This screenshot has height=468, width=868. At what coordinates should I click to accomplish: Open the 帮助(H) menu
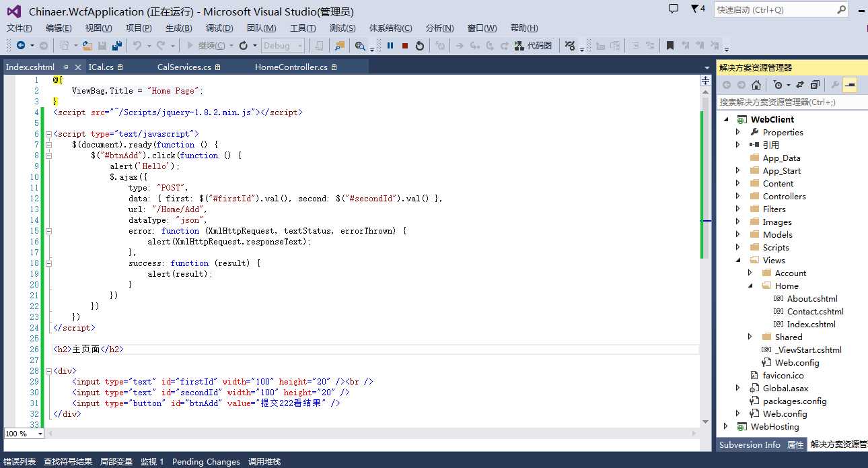[x=524, y=28]
